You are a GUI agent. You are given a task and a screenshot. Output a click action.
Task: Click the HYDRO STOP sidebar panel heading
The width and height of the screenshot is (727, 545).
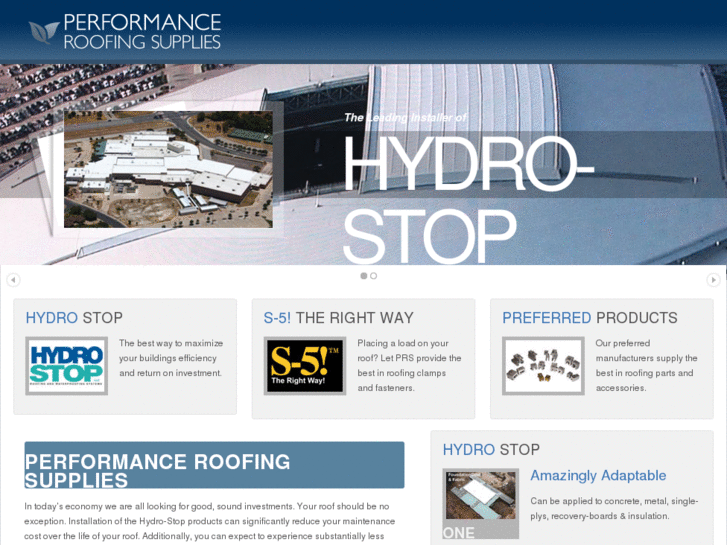[491, 449]
